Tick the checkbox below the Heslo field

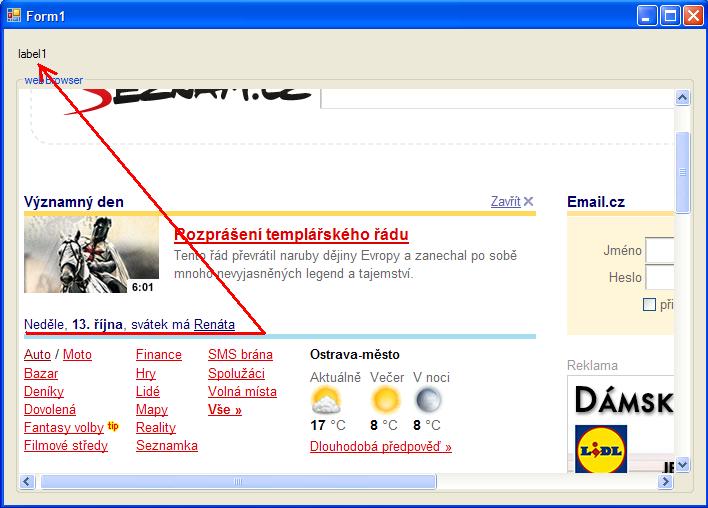click(x=649, y=304)
